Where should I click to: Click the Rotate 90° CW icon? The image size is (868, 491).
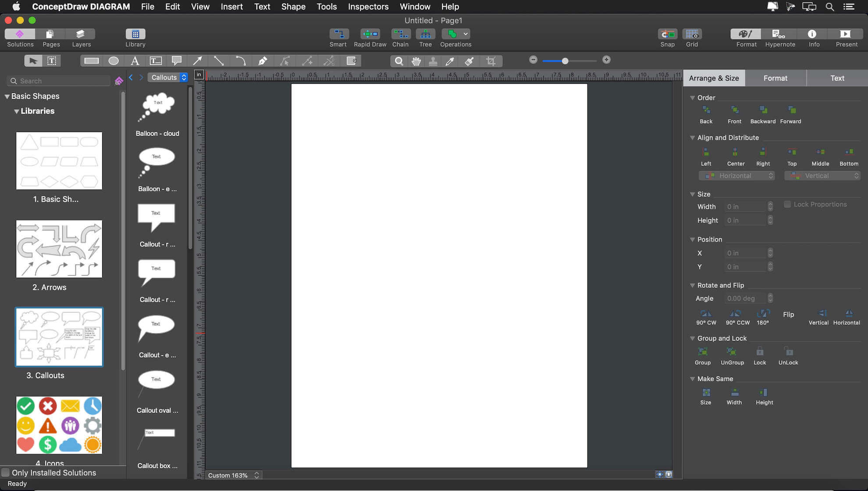point(706,314)
